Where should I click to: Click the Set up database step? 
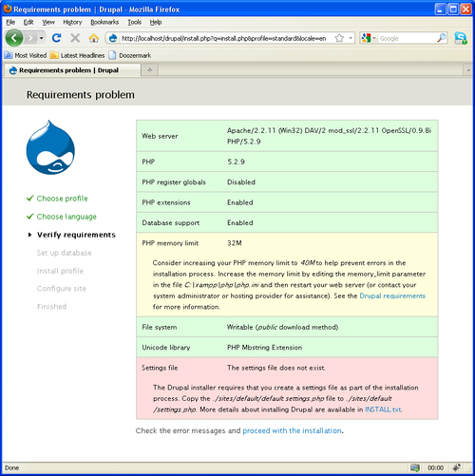point(64,253)
